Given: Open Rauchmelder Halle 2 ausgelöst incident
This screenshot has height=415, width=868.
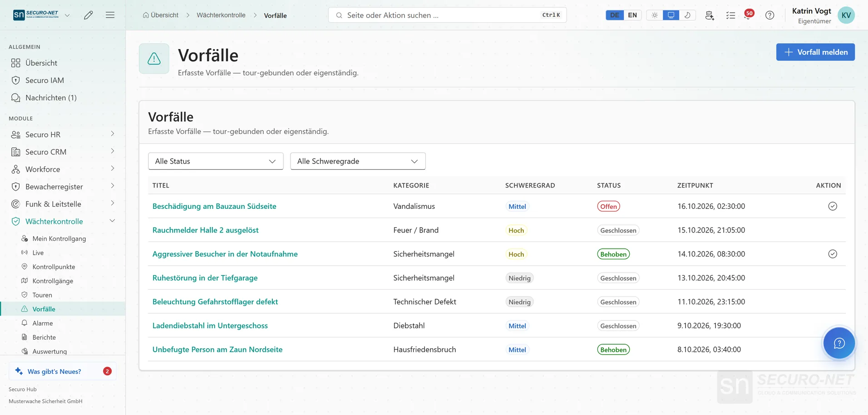Looking at the screenshot, I should click(x=205, y=230).
